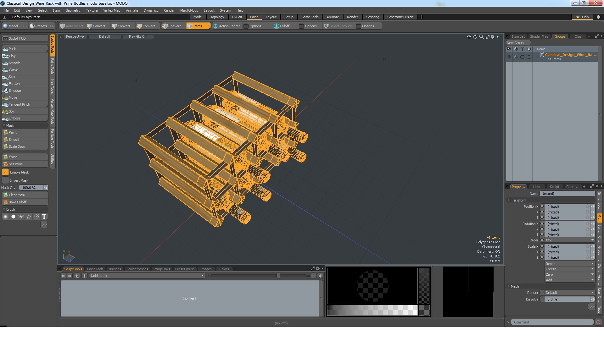
Task: Toggle Action Center Options checkbox
Action: tap(246, 26)
